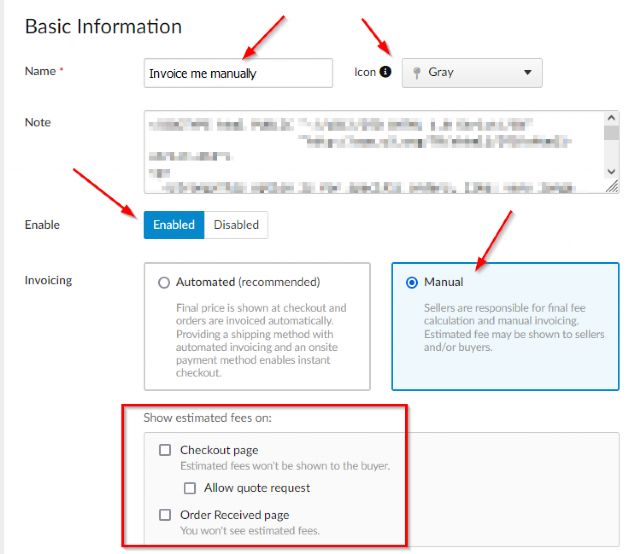Switch the shipping method to Enabled
The image size is (640, 554).
(x=174, y=225)
